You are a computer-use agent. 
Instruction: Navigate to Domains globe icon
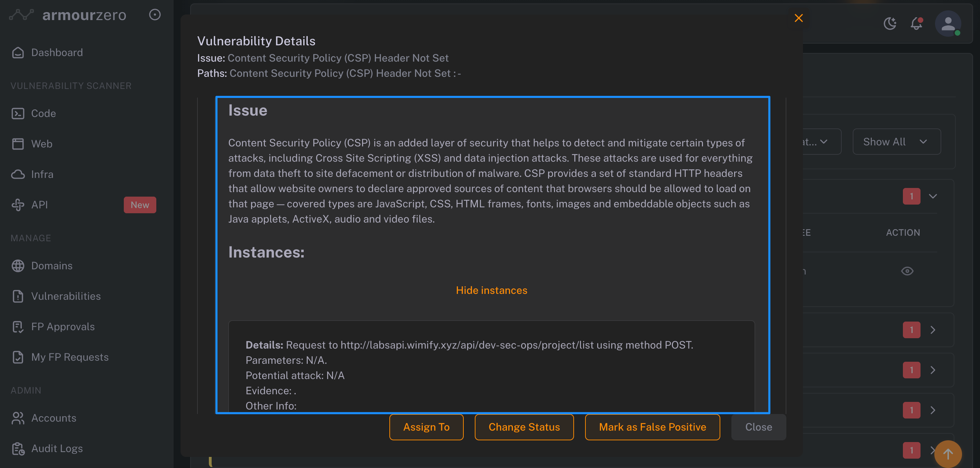click(x=18, y=266)
